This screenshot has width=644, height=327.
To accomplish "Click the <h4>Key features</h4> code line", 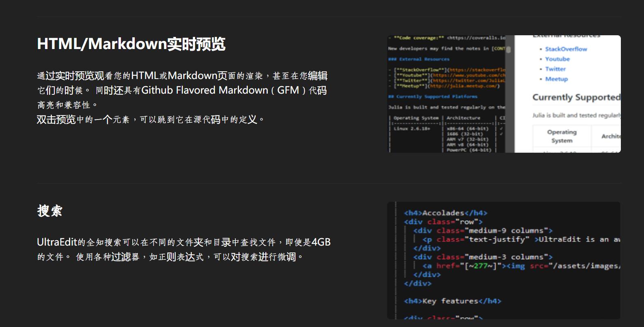I will (452, 301).
